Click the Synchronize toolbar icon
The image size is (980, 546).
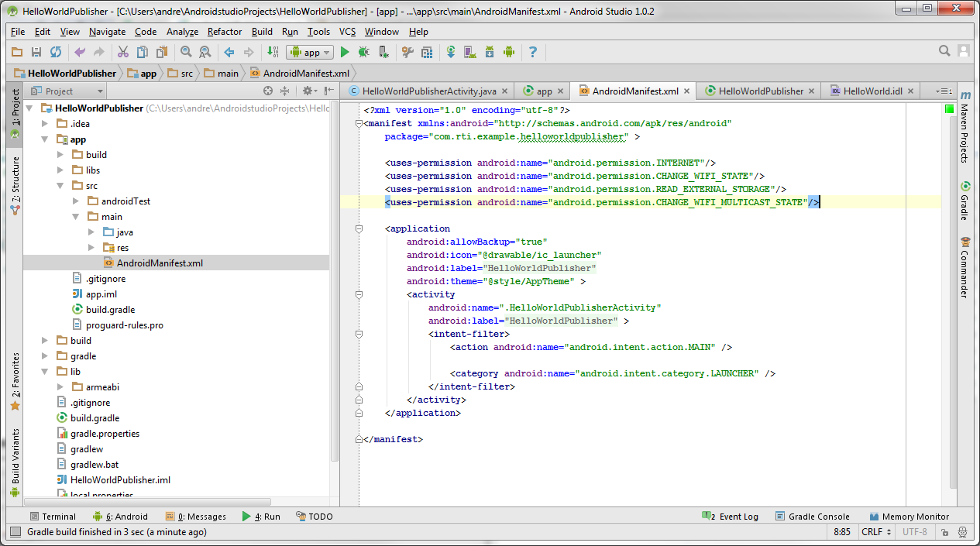(x=56, y=52)
